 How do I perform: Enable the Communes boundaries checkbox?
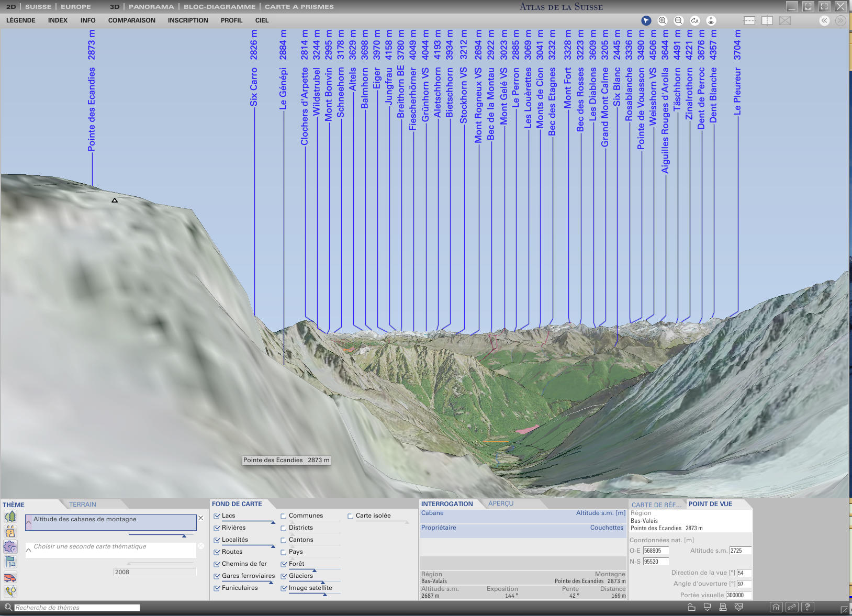(284, 516)
